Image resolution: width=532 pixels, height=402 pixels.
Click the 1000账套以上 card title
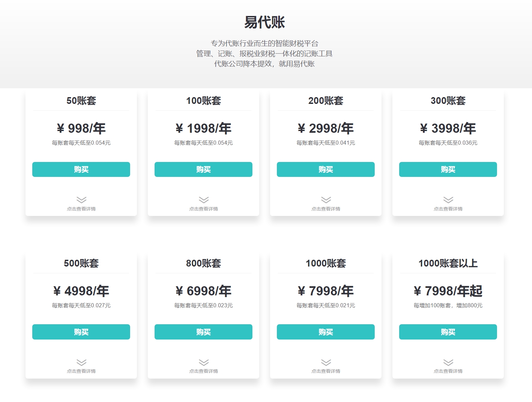tap(448, 263)
